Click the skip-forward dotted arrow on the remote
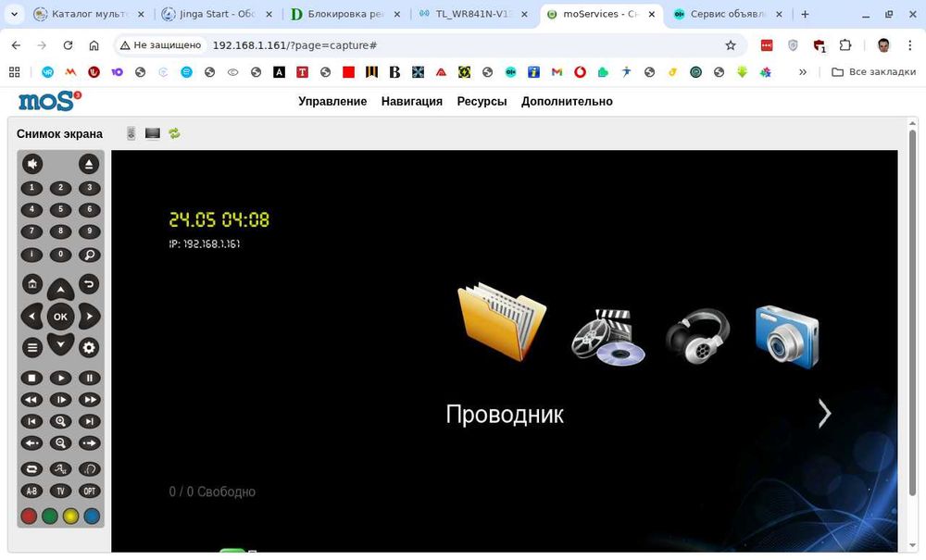The image size is (926, 560). click(89, 443)
